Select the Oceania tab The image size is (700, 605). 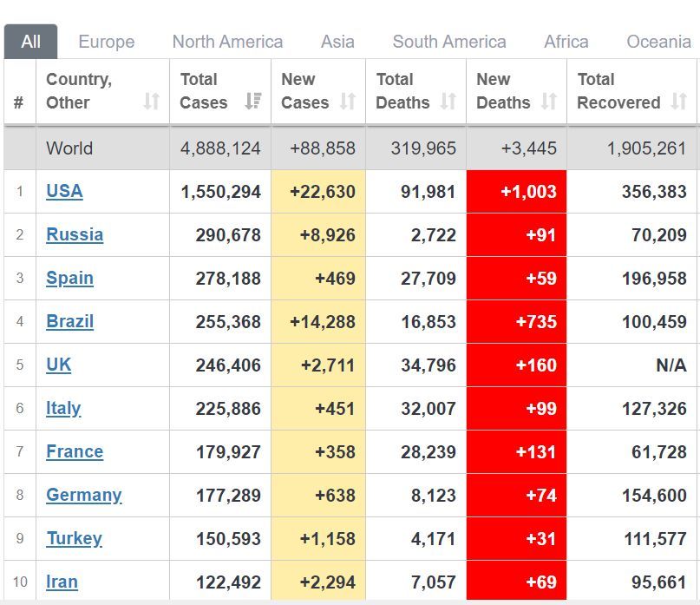(x=659, y=42)
